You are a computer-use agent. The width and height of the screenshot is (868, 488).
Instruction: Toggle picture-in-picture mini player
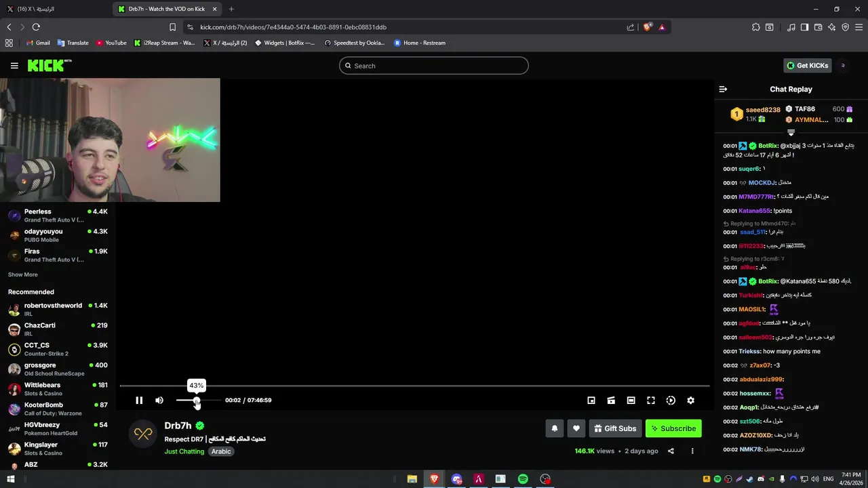pyautogui.click(x=591, y=401)
